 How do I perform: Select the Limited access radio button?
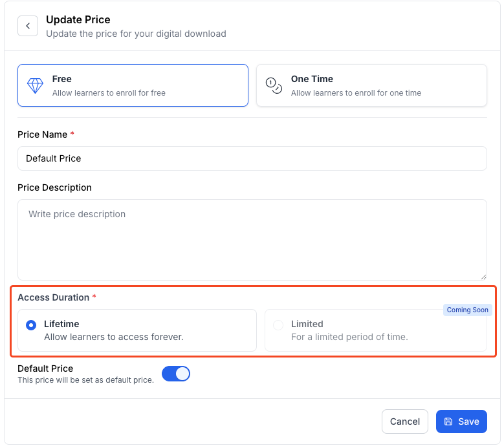pyautogui.click(x=278, y=325)
